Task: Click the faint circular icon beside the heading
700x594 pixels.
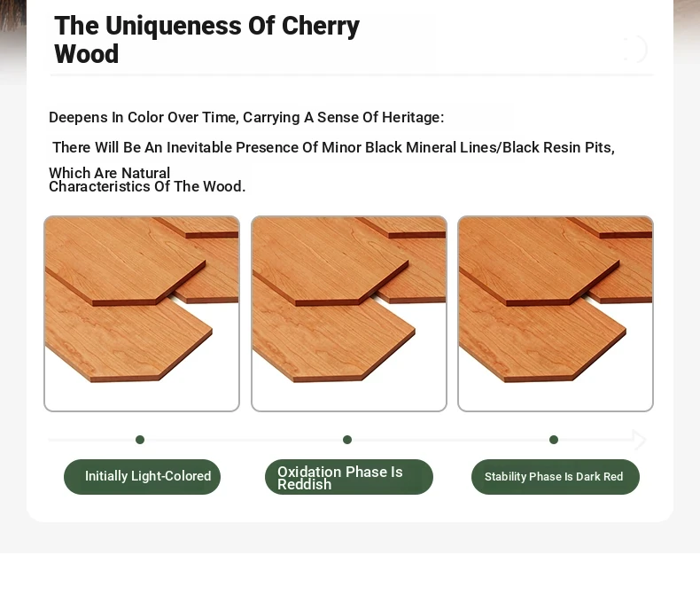Action: coord(634,49)
